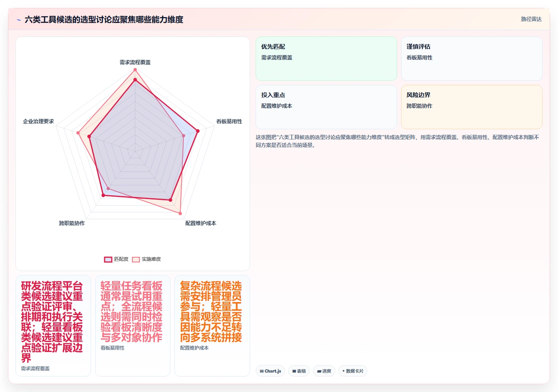Open the 投入重点 card

click(326, 107)
